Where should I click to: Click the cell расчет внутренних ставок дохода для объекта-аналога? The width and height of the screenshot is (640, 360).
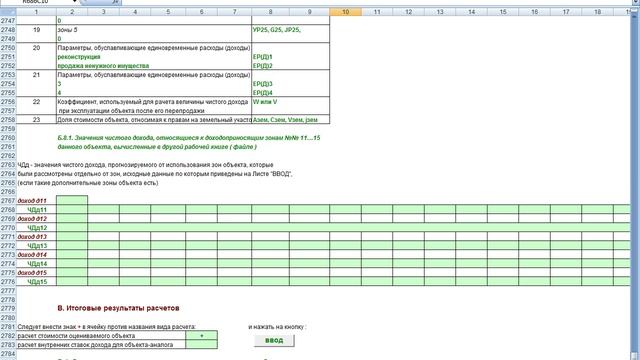tap(101, 344)
